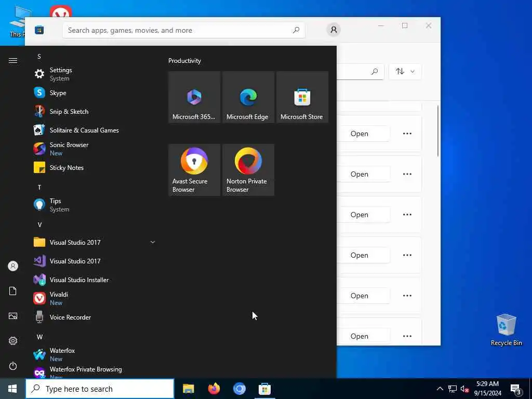532x399 pixels.
Task: Open more options for first Store app
Action: point(407,134)
